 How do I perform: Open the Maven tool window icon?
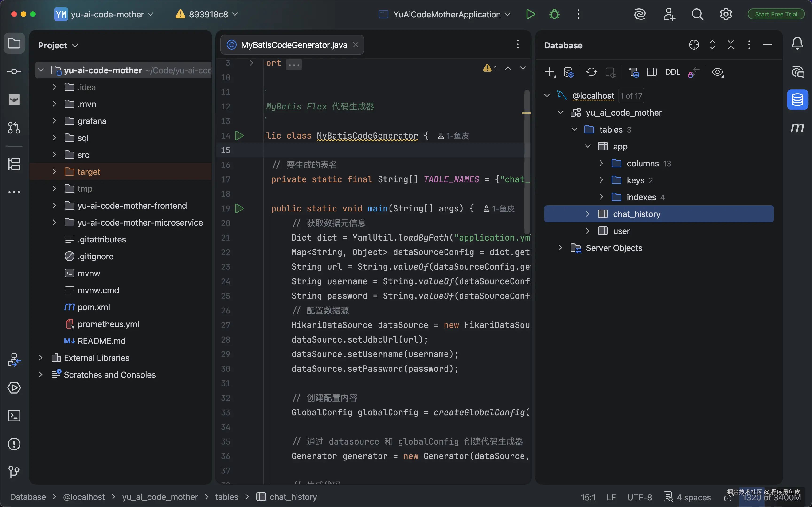point(797,128)
